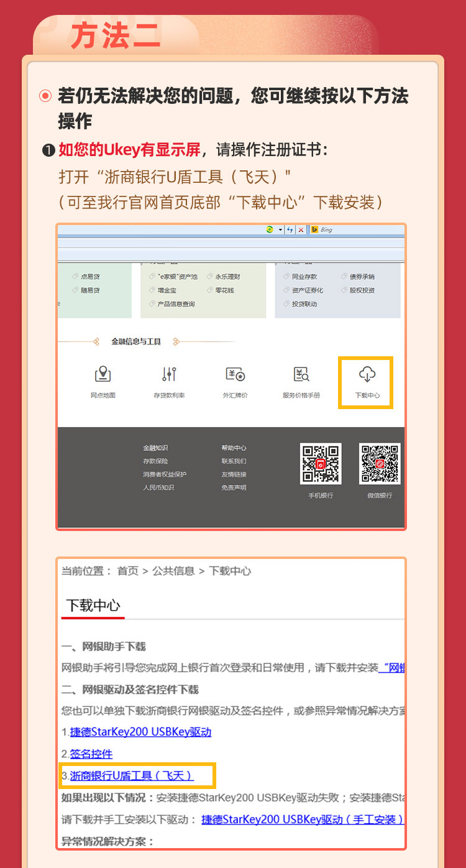Click the 方法二 title banner

pyautogui.click(x=116, y=35)
